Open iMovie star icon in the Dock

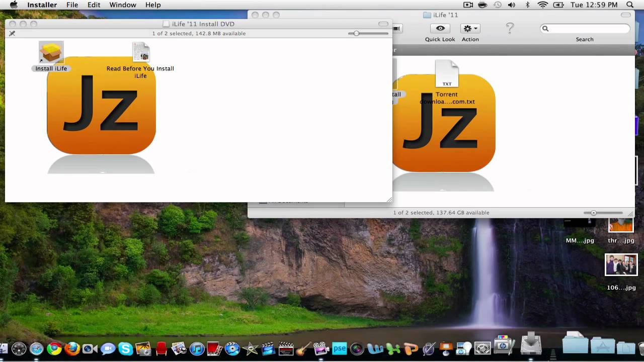tap(250, 349)
